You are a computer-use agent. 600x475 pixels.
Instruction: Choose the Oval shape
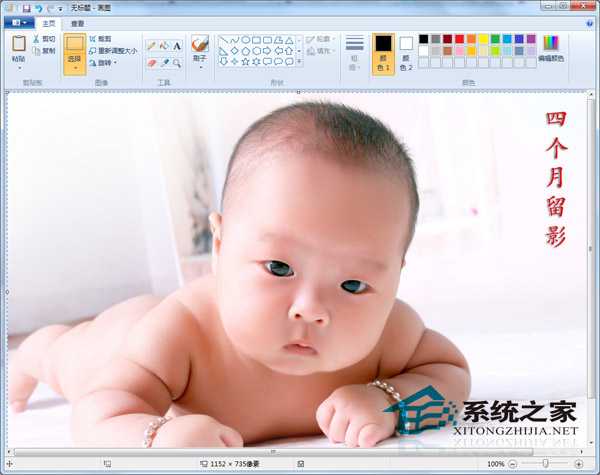[246, 40]
